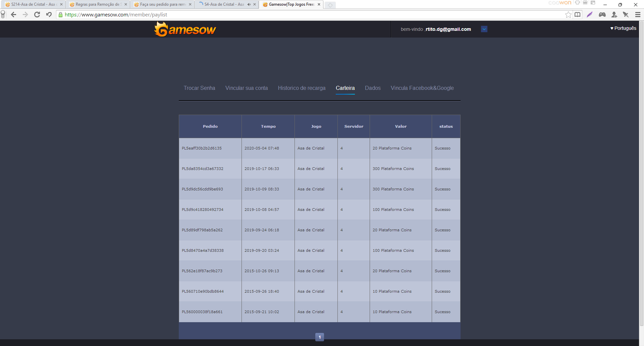Bookmark page with the star icon
This screenshot has height=346, width=644.
tap(568, 14)
